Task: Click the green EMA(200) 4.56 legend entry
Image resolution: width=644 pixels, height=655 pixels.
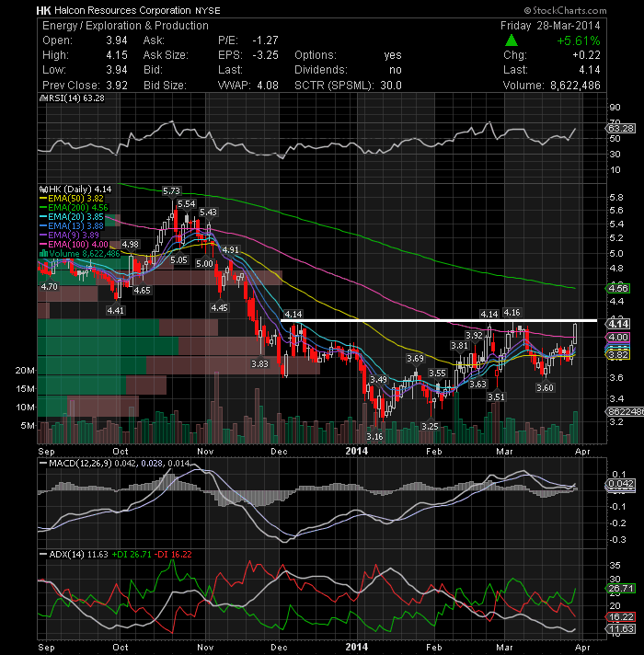Action: tap(74, 208)
